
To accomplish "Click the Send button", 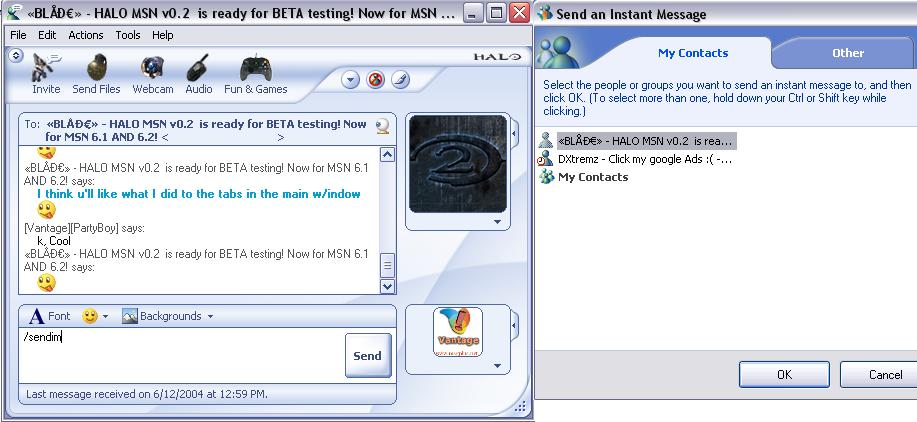I will 368,355.
